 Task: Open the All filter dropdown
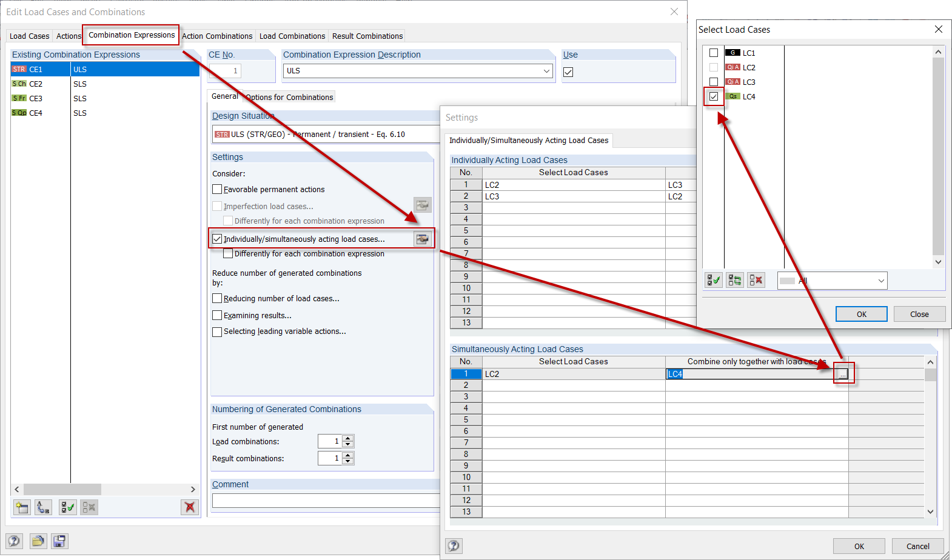coord(881,281)
